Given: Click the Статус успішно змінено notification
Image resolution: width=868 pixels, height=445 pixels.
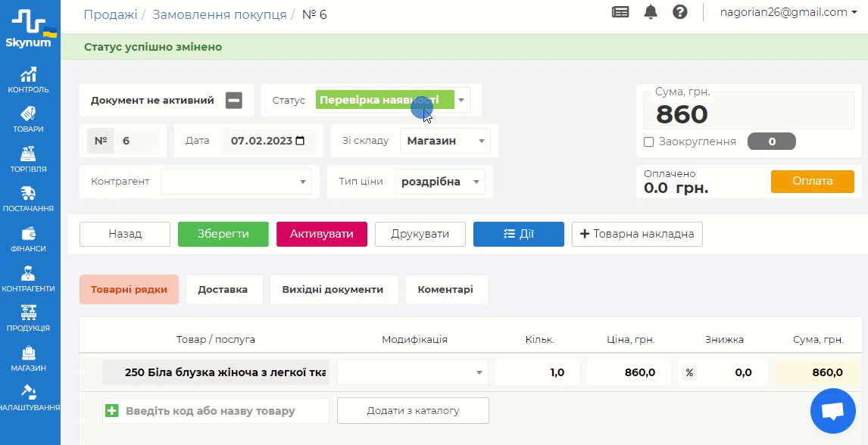Looking at the screenshot, I should tap(153, 47).
